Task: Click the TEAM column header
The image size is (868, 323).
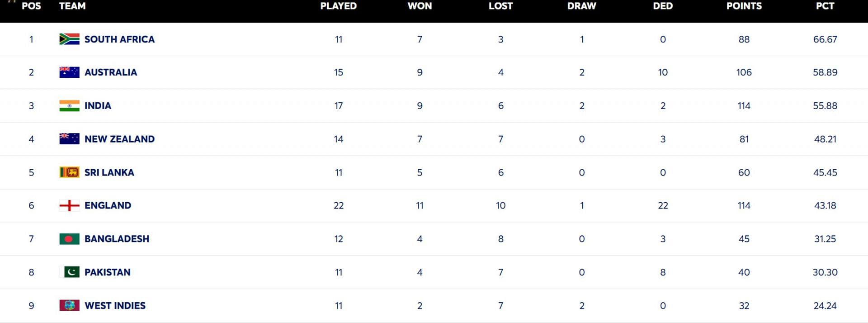Action: coord(72,6)
